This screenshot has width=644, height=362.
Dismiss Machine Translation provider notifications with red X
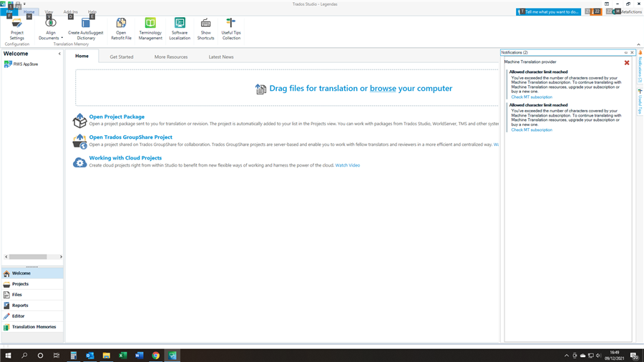627,63
